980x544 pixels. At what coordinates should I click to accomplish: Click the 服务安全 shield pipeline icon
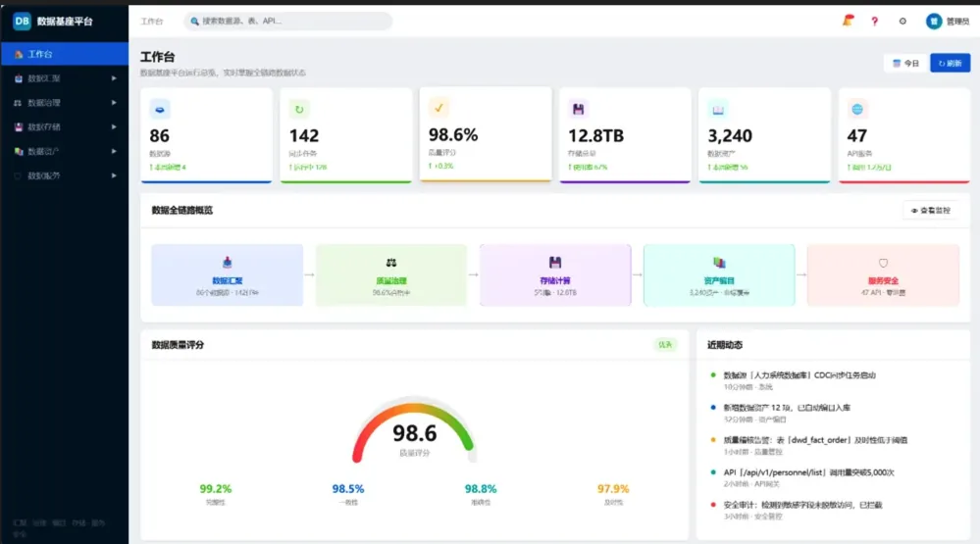[x=883, y=263]
